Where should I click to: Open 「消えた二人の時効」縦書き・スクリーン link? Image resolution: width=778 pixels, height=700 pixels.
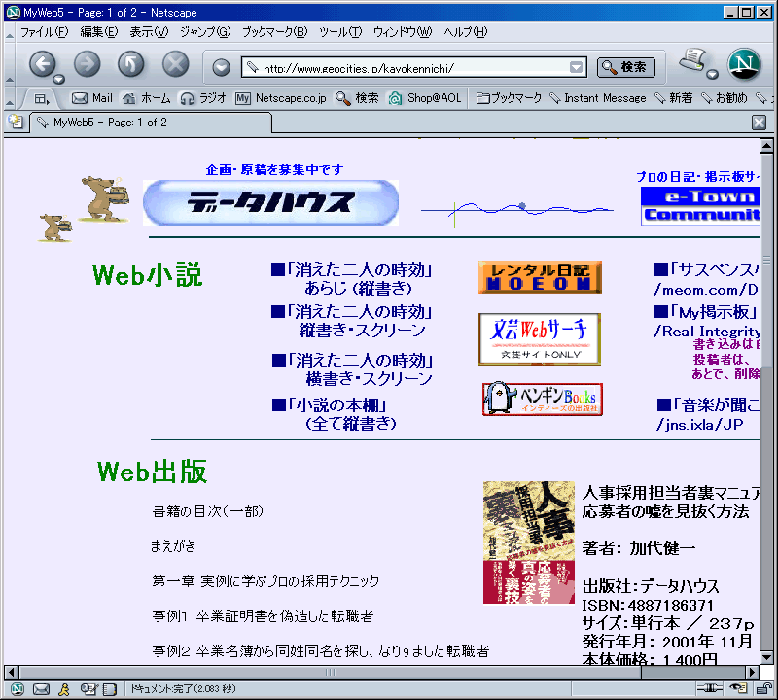(351, 321)
